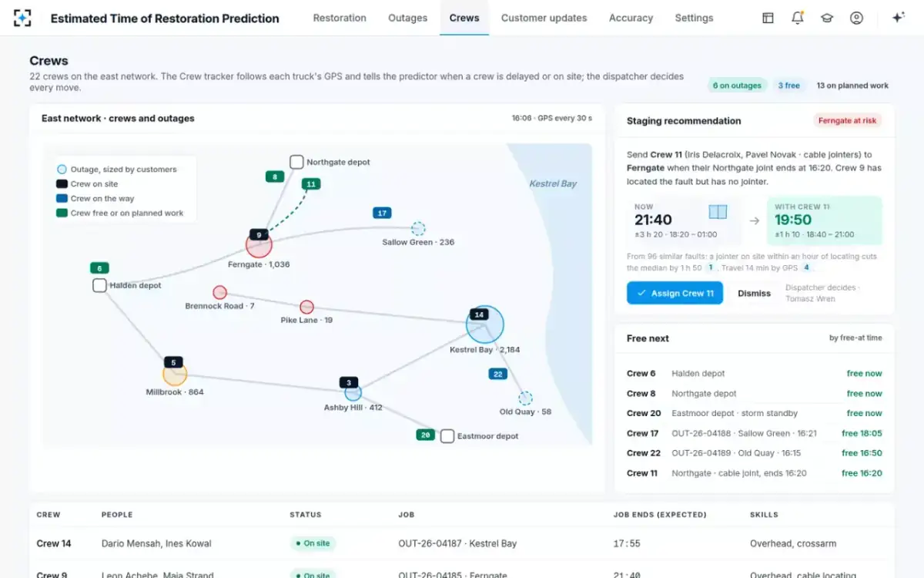Select the Ferngate outage circle

(259, 246)
